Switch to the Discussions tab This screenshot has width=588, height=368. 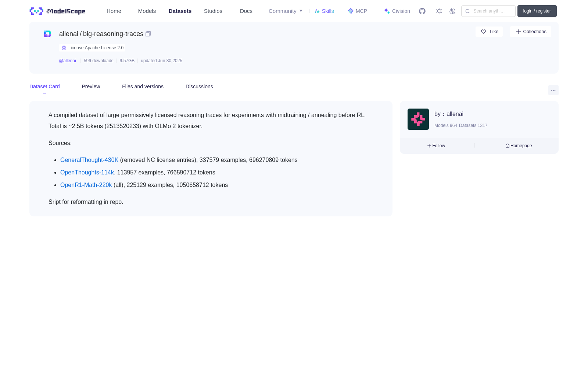pos(199,86)
